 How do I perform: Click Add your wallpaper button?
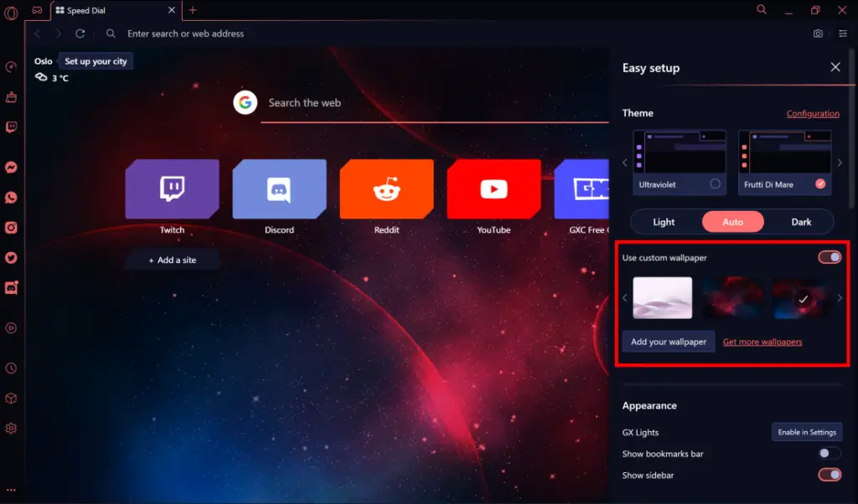point(669,342)
